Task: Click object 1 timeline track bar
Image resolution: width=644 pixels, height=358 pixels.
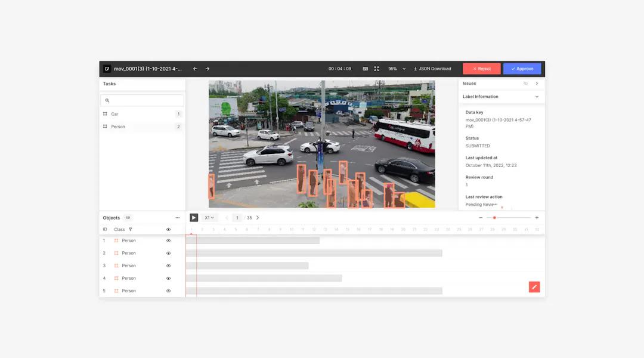Action: click(x=253, y=240)
